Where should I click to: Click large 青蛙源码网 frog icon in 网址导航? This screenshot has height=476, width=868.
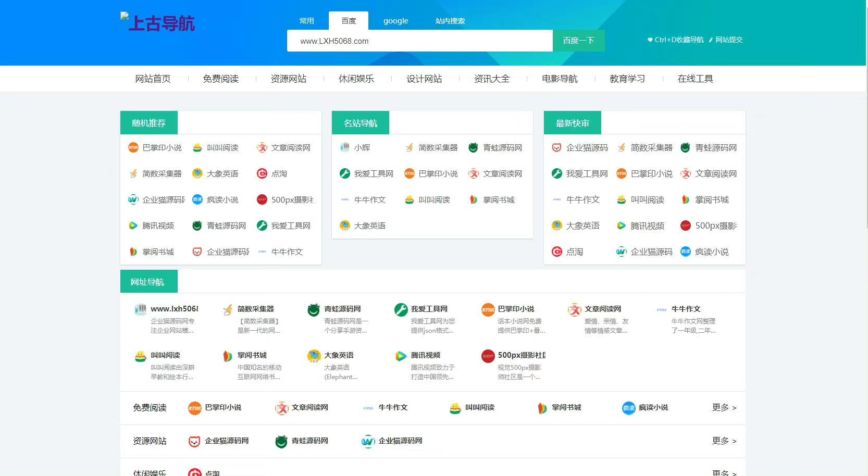tap(314, 310)
